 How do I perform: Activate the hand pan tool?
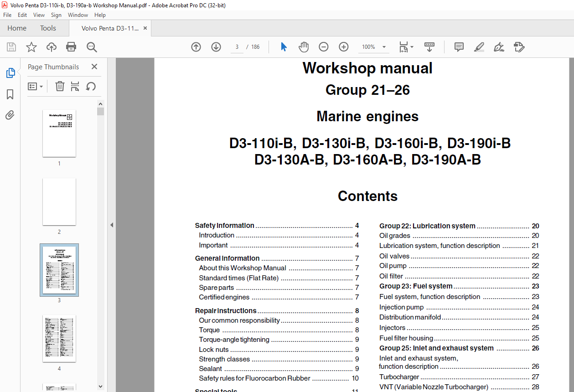tap(304, 47)
